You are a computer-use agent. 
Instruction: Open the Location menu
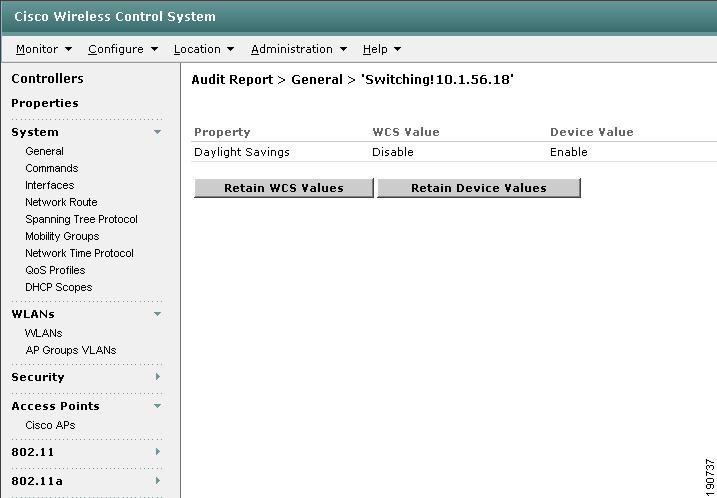[204, 49]
